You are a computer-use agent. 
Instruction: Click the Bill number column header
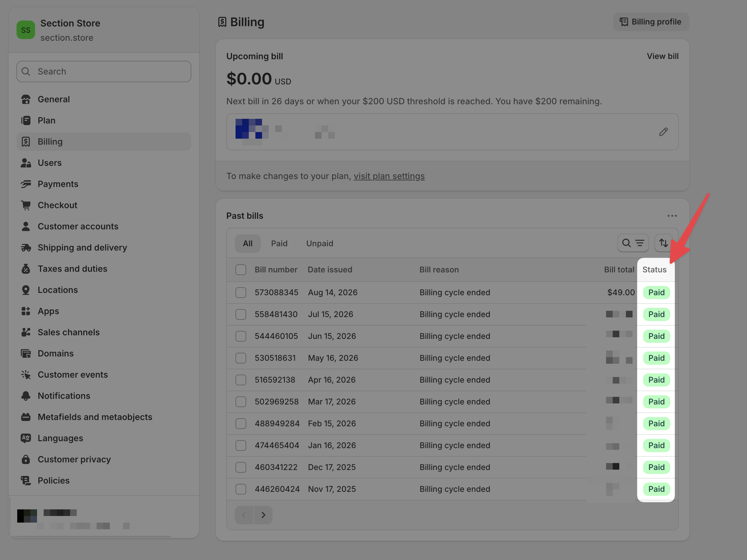pos(276,270)
